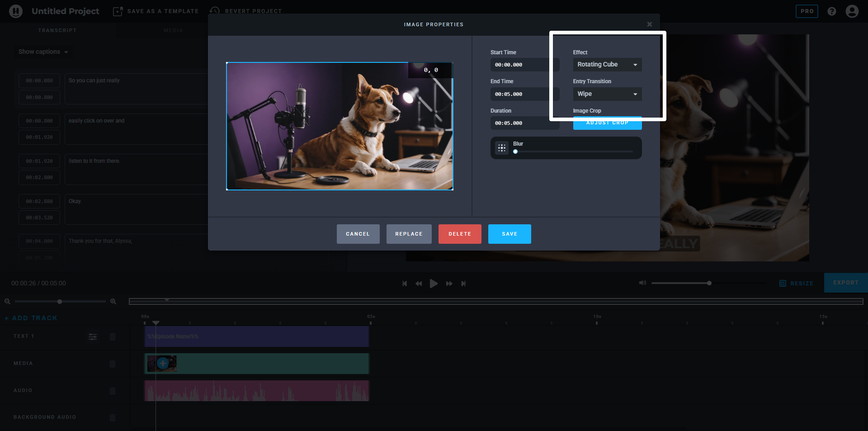Screen dimensions: 868x431
Task: Skip to end of timeline
Action: coord(463,284)
